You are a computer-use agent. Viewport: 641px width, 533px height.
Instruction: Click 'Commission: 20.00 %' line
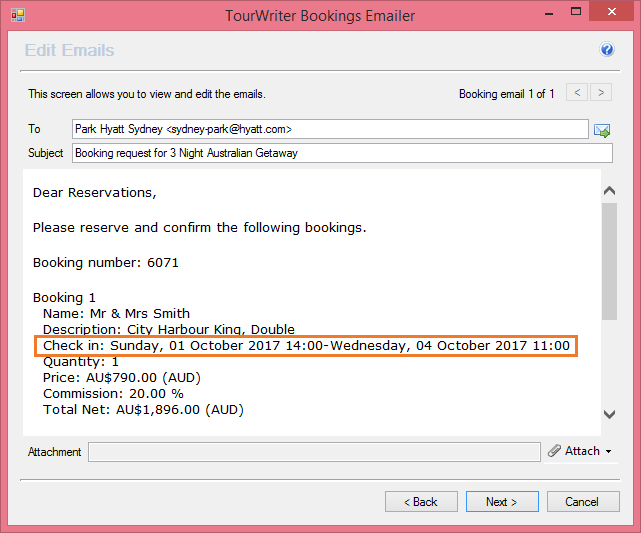113,394
